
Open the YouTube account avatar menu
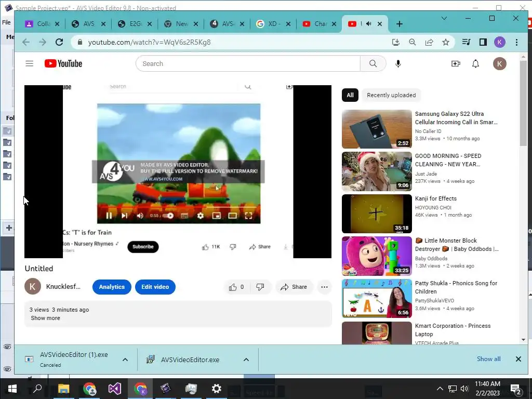499,63
